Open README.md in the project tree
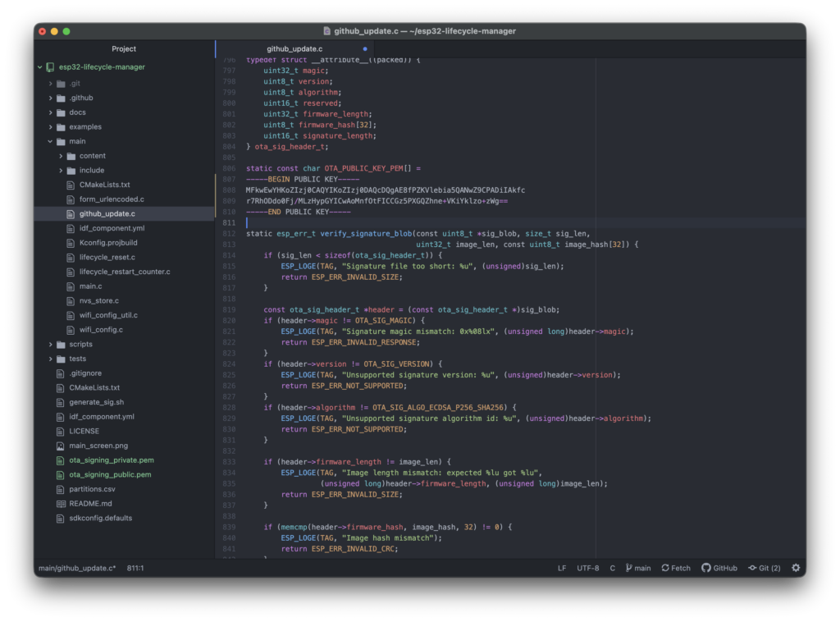 pyautogui.click(x=90, y=504)
